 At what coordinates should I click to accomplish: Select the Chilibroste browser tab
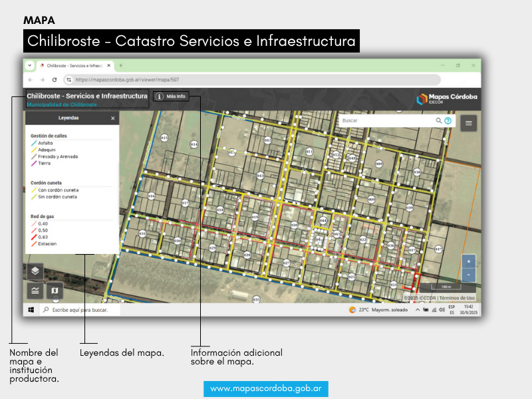point(73,66)
